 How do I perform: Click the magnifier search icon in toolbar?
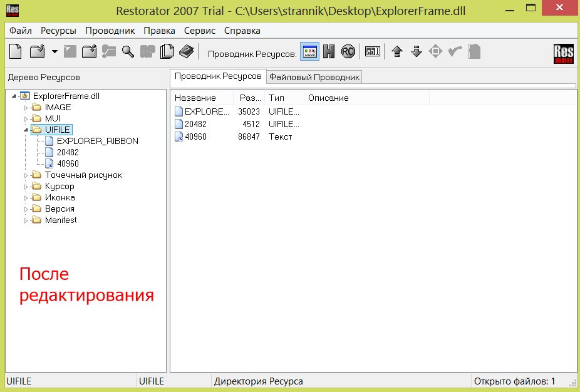point(128,52)
